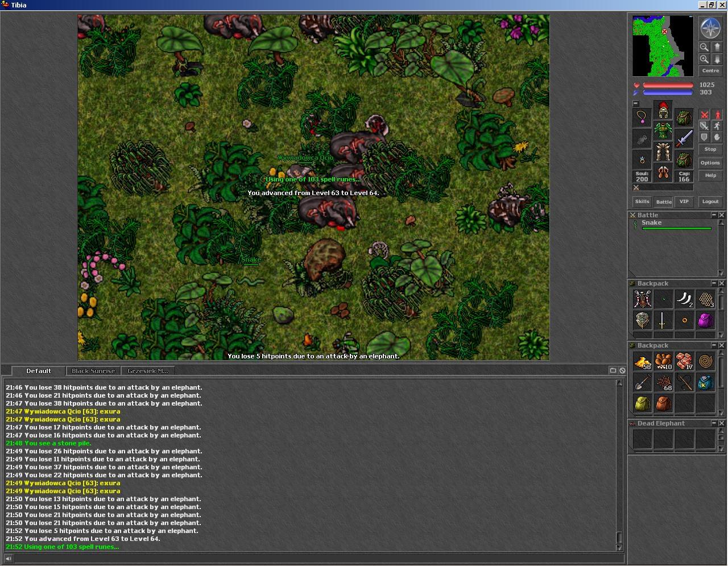Click the chat channel window icon
This screenshot has width=728, height=566.
(x=613, y=370)
